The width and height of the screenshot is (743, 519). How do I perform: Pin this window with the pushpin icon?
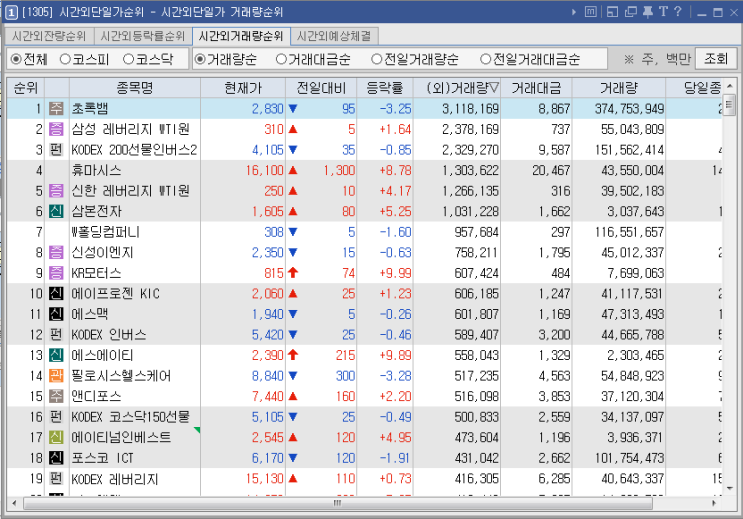(x=648, y=12)
